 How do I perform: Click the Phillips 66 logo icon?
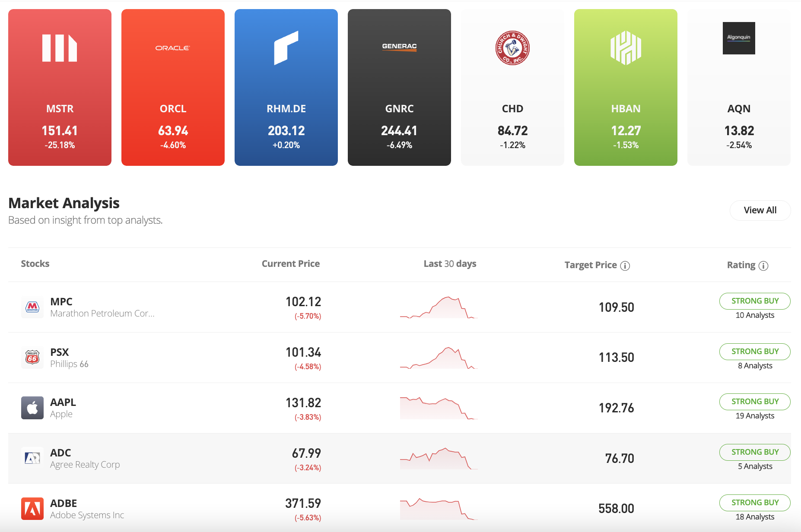tap(32, 358)
